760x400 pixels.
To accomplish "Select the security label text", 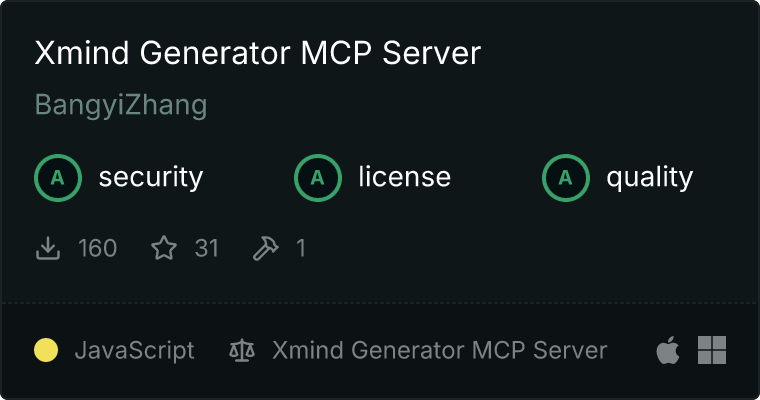I will 151,177.
